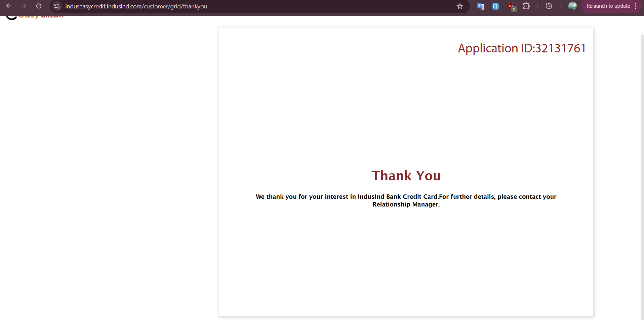The image size is (644, 320).
Task: View site information icon in address bar
Action: (57, 6)
